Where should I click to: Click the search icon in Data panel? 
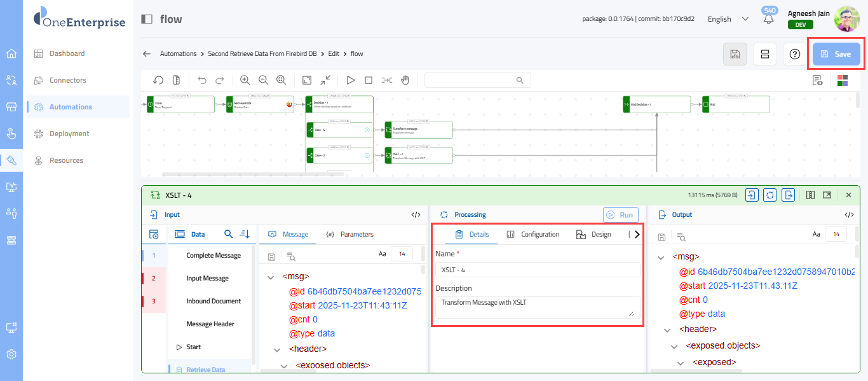[229, 234]
